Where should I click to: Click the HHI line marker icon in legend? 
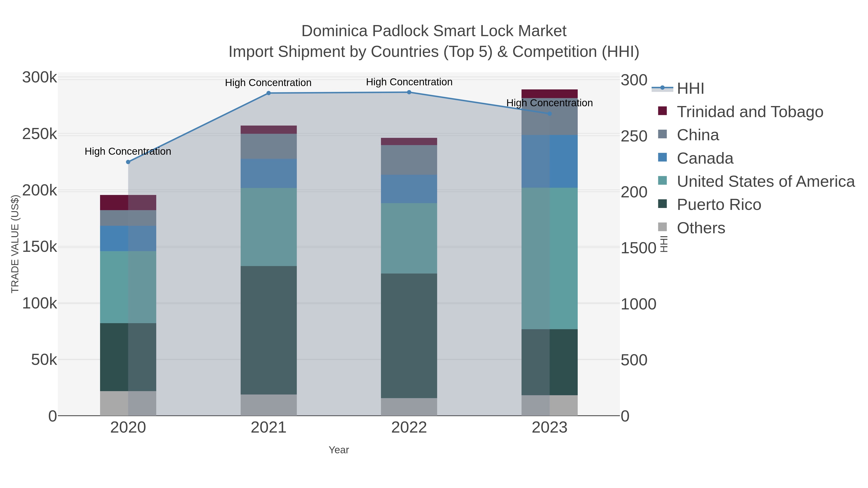coord(663,88)
